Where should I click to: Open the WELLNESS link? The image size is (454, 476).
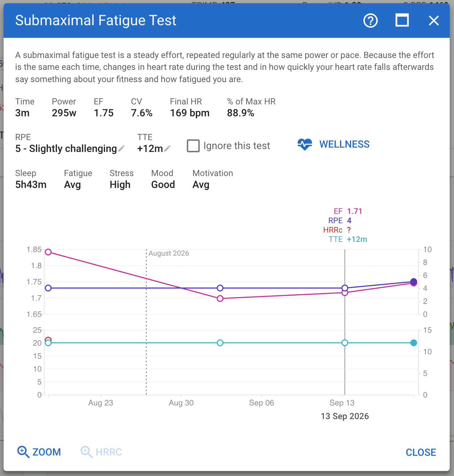pyautogui.click(x=344, y=144)
